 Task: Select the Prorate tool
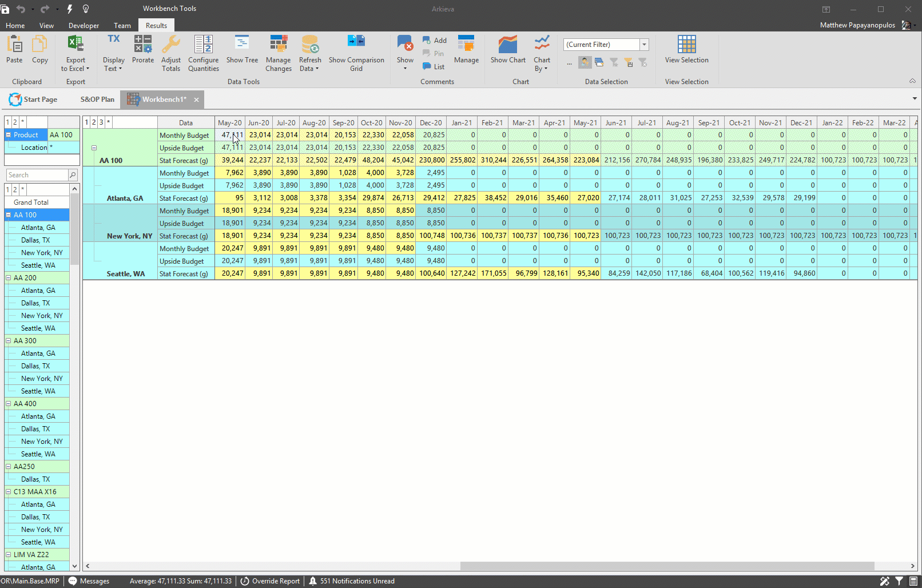pos(143,49)
